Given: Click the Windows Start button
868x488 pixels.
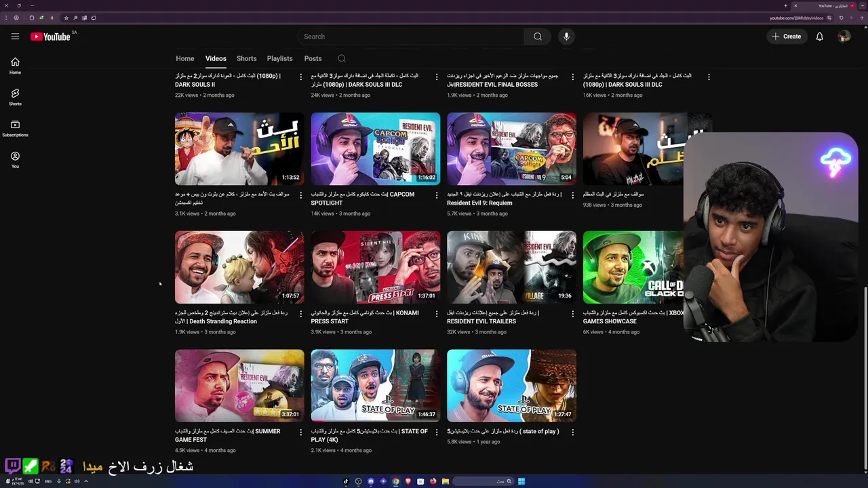Looking at the screenshot, I should click(521, 481).
